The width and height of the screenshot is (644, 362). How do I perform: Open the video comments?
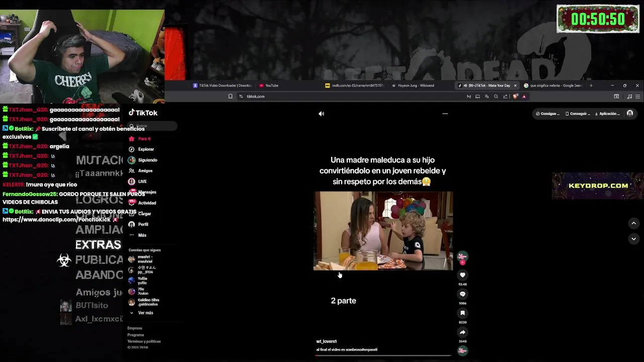(462, 294)
